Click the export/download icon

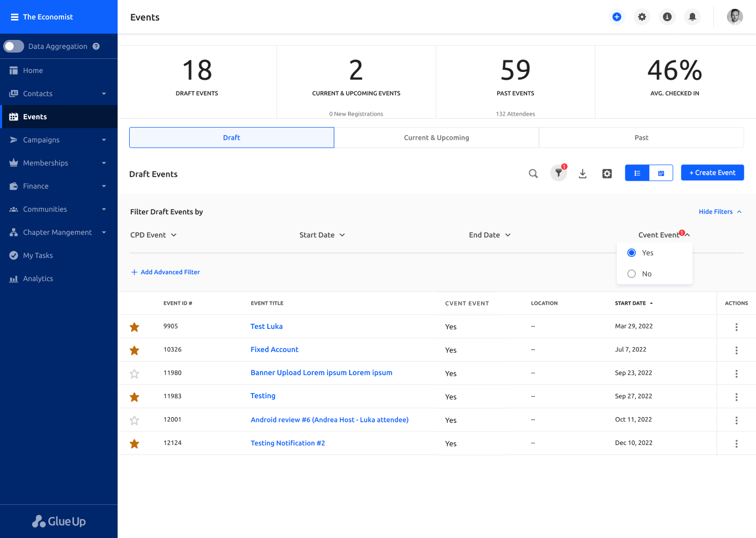coord(582,173)
